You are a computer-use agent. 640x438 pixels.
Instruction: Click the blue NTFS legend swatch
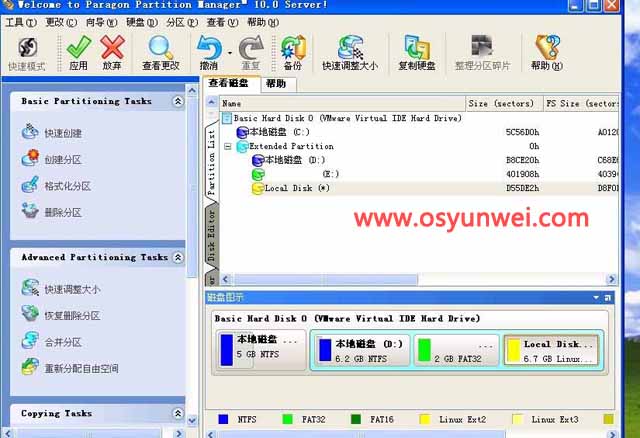point(223,419)
